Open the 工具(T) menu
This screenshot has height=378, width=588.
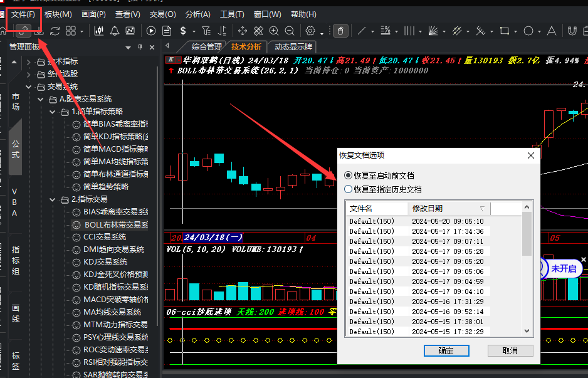pos(232,14)
